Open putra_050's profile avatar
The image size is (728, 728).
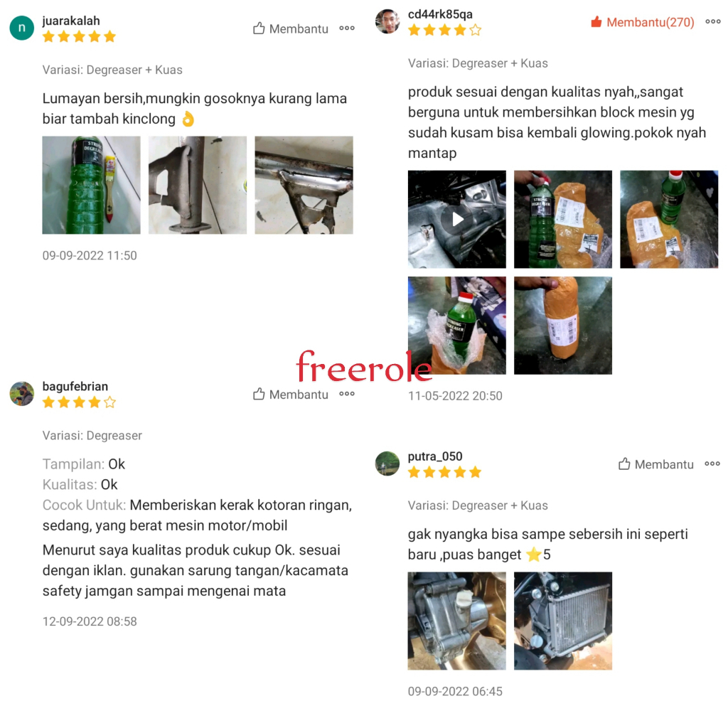click(387, 464)
